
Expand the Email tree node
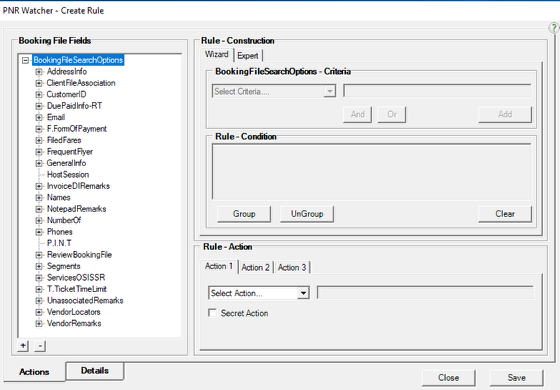tap(39, 118)
